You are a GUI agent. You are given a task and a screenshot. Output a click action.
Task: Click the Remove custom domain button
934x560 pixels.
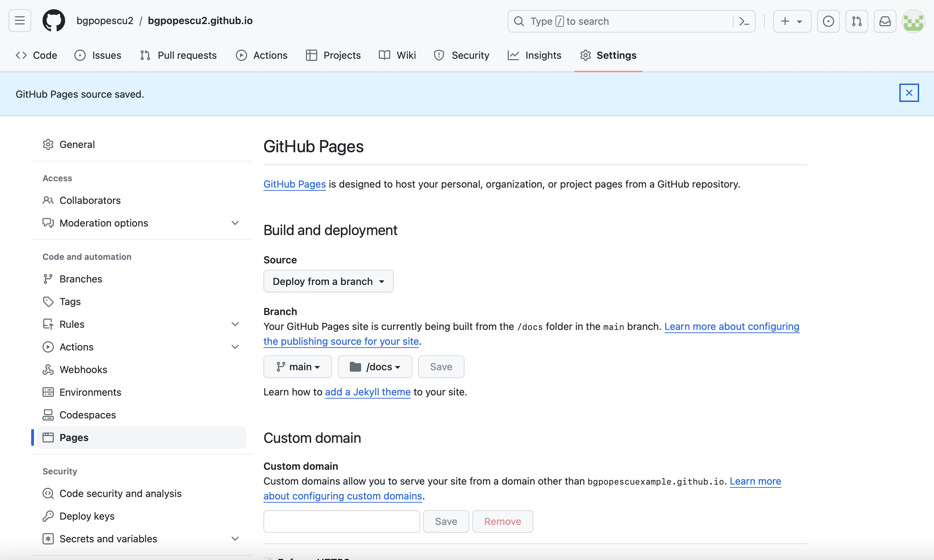[502, 521]
